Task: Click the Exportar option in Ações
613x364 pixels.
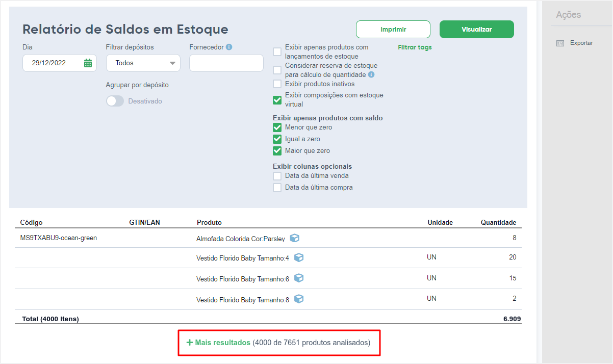Action: tap(581, 43)
